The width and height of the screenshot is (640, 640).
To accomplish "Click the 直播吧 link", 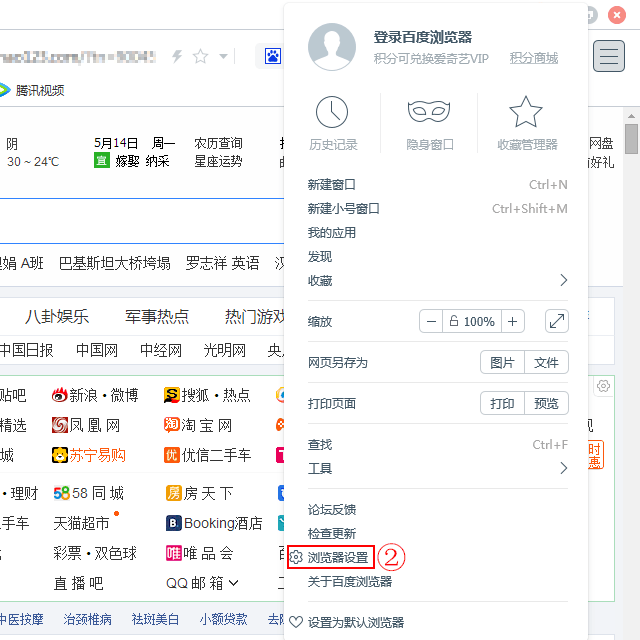I will 78,583.
